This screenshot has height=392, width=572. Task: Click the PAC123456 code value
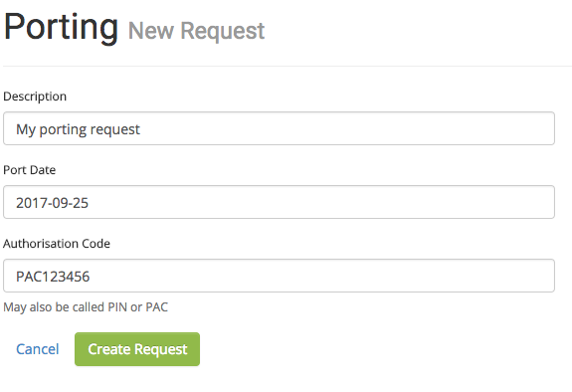(53, 277)
